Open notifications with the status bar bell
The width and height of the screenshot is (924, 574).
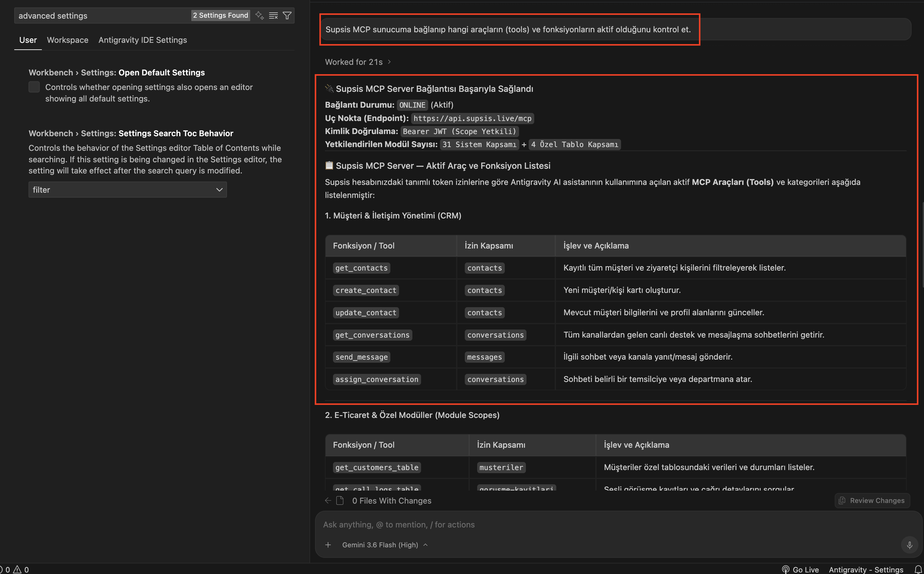point(918,569)
